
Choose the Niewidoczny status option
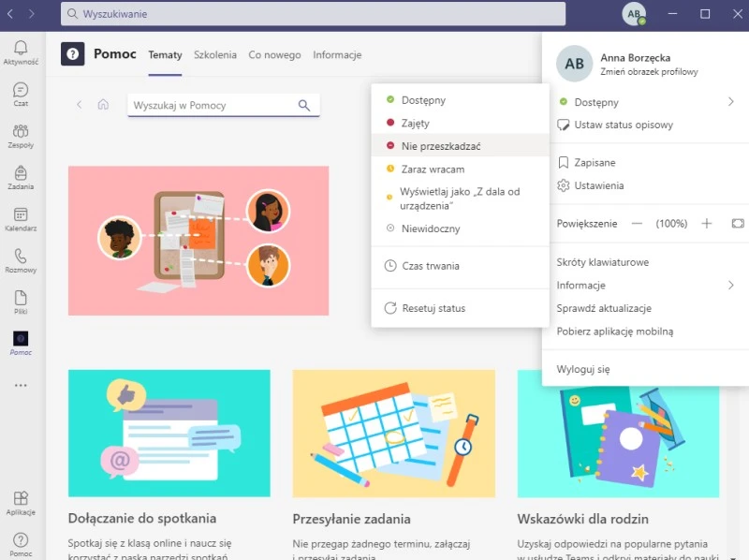click(431, 228)
